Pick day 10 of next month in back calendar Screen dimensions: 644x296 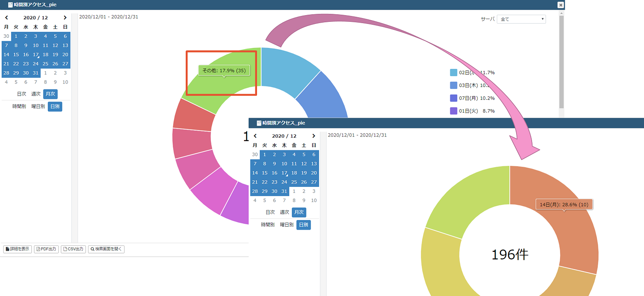(65, 82)
